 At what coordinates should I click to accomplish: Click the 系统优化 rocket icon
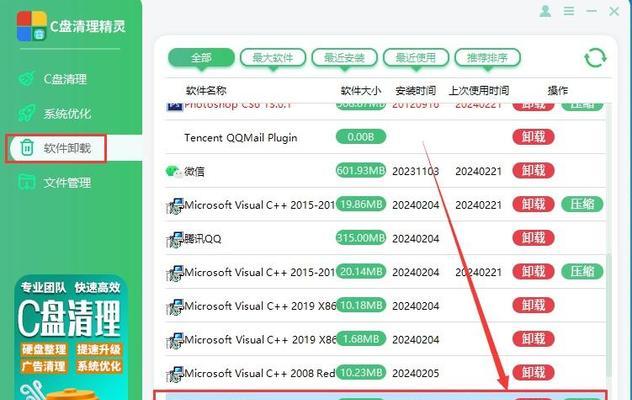pos(27,113)
